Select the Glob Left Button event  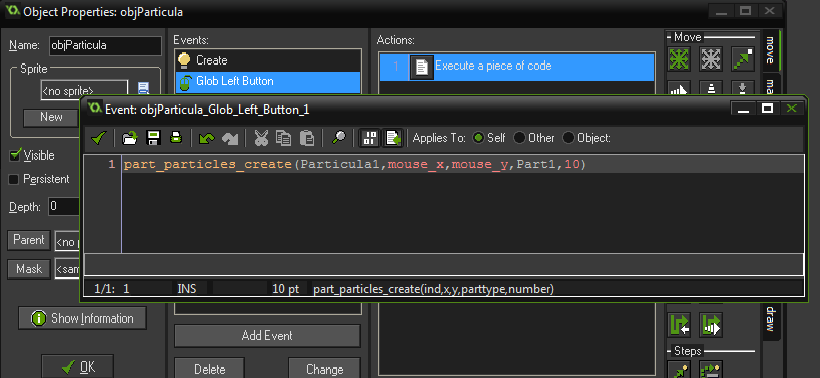267,81
